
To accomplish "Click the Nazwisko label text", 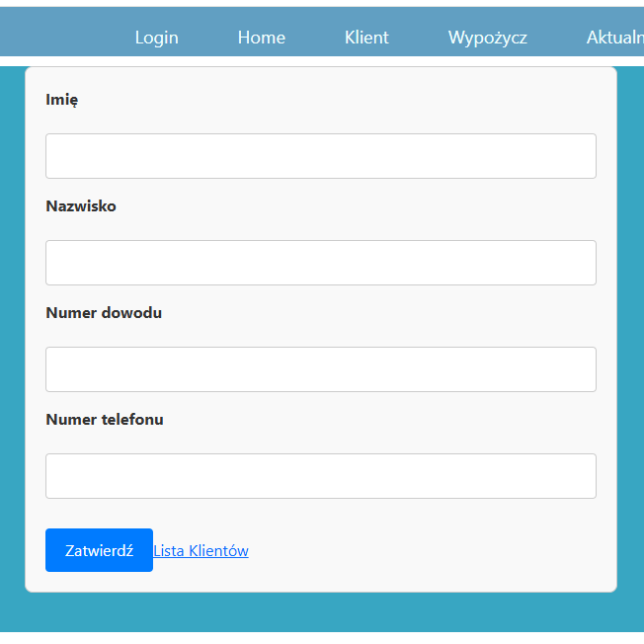I will [81, 206].
